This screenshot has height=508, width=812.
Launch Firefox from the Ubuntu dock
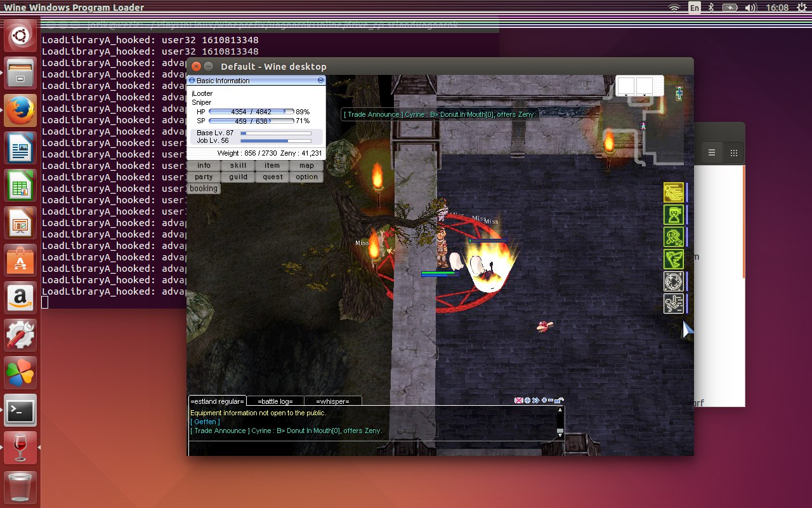tap(20, 110)
